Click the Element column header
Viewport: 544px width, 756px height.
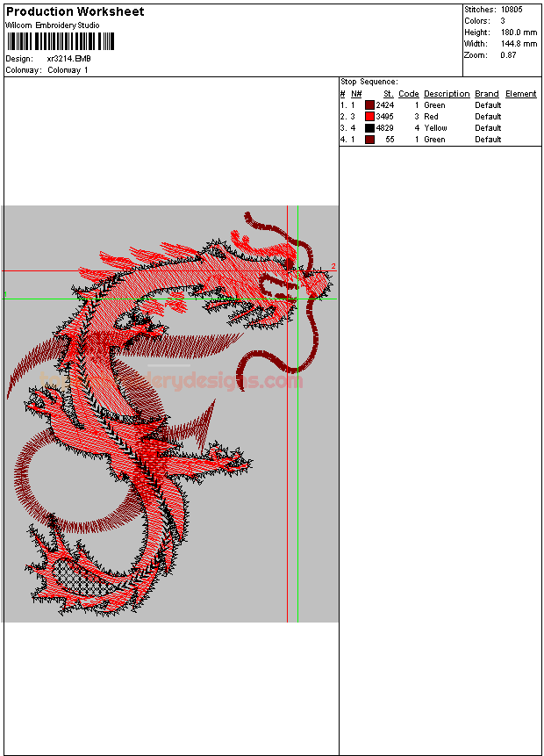click(521, 94)
